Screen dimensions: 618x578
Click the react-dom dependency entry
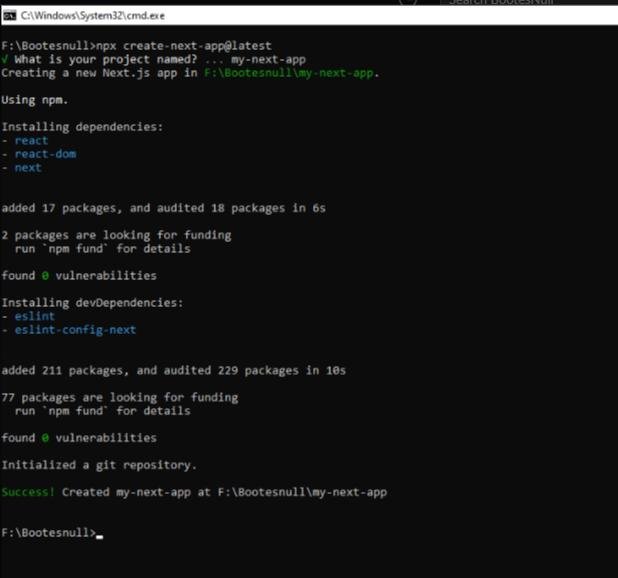pos(45,154)
